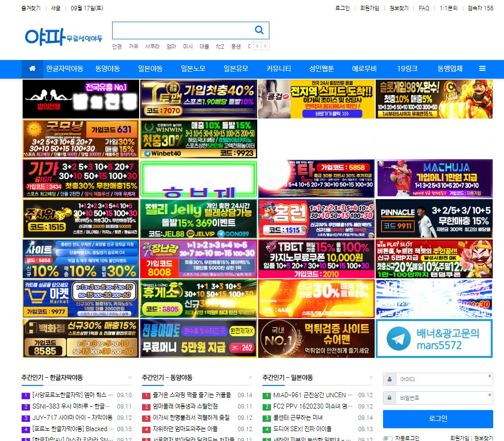Expand third 주간인기 section with plus
Image resolution: width=504 pixels, height=441 pixels.
(371, 378)
